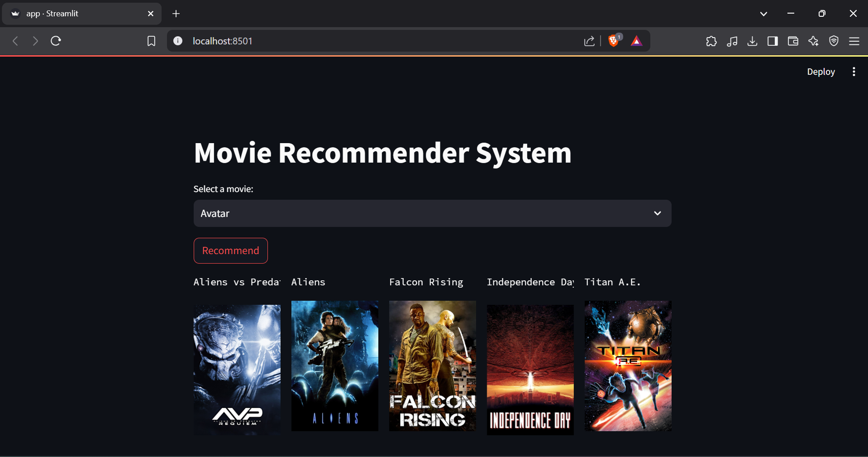Toggle the browser sidebar panel
The image size is (868, 457).
pyautogui.click(x=773, y=41)
